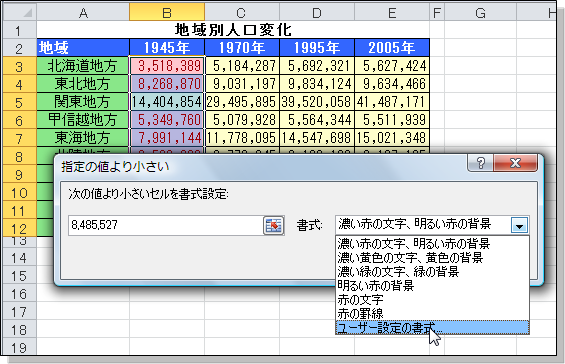
Task: Click the 1945年 header cell
Action: [167, 48]
